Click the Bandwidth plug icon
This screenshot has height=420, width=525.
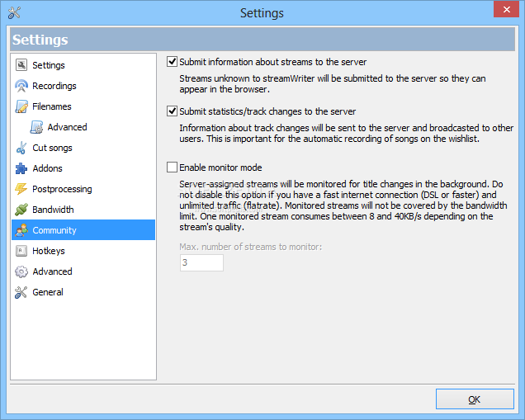(x=21, y=210)
